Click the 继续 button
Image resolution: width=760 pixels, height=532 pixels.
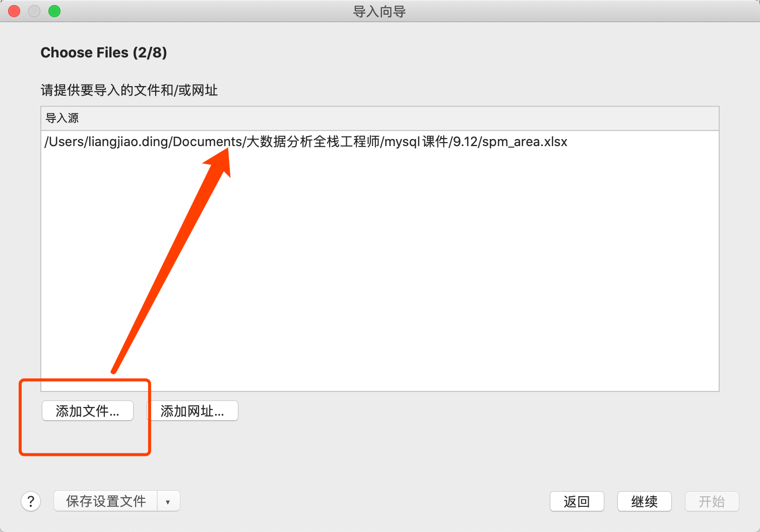[x=645, y=501]
